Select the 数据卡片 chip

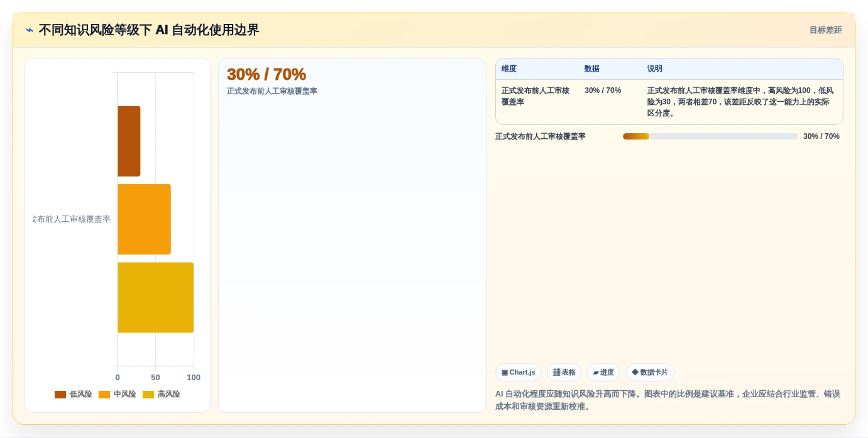650,372
